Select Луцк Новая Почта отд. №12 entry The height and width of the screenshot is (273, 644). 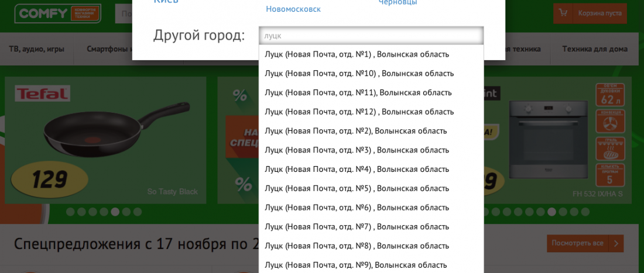(x=359, y=112)
